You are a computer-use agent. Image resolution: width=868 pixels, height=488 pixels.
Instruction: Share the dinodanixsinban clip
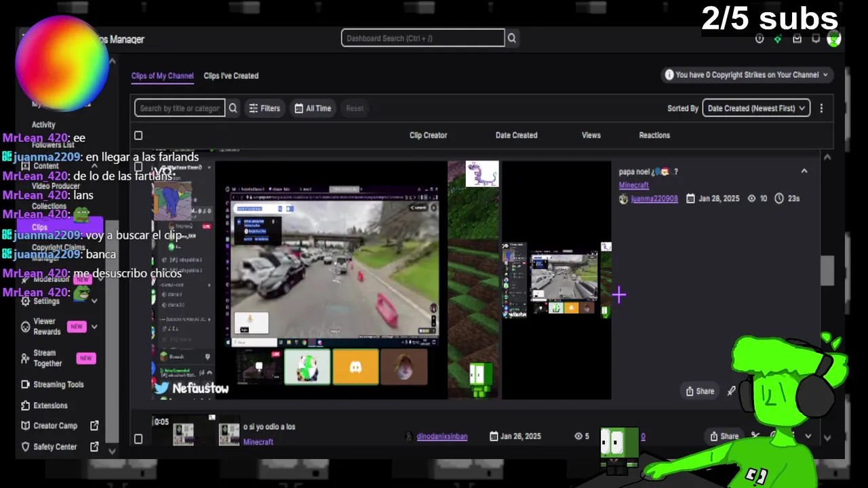click(724, 436)
